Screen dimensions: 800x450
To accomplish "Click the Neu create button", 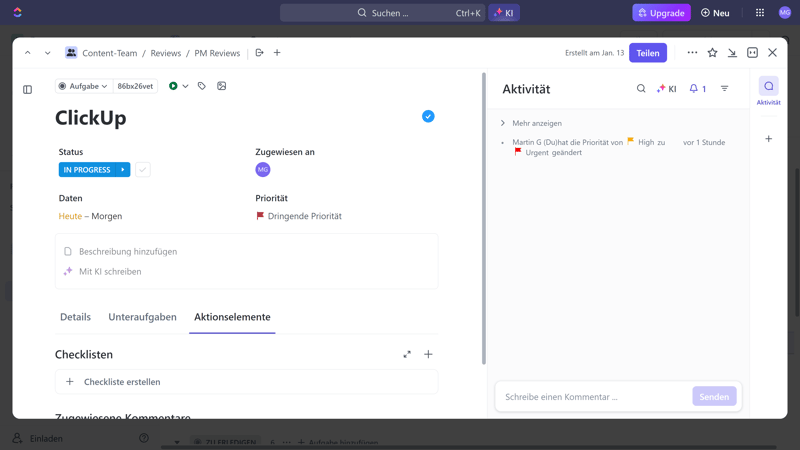I will click(x=715, y=13).
